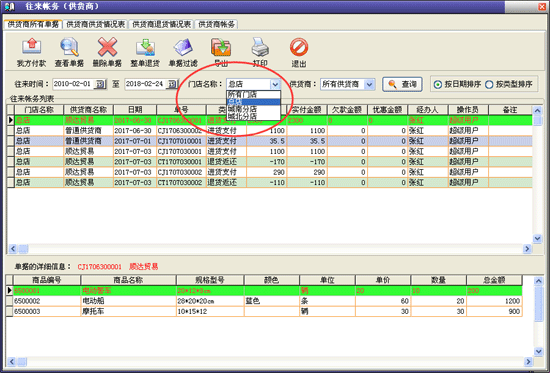The width and height of the screenshot is (550, 373).
Task: Open the 单据过滤 filter tool
Action: coord(183,47)
